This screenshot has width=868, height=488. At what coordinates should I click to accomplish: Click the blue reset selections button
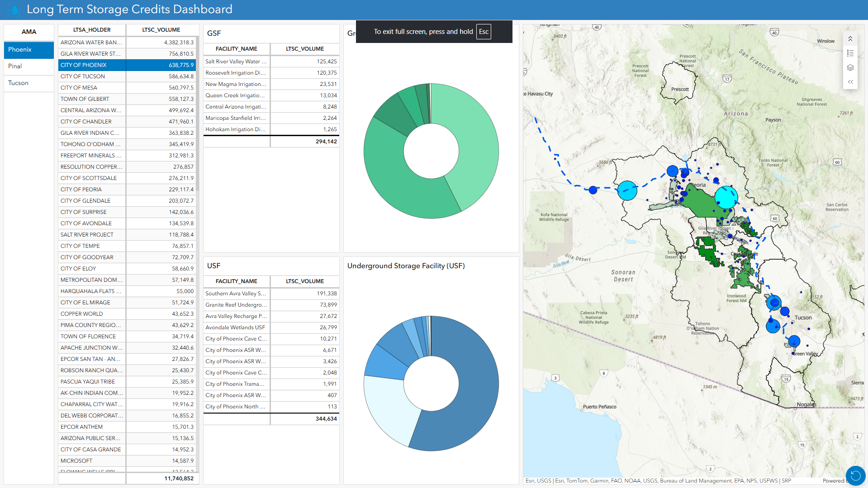pos(855,475)
